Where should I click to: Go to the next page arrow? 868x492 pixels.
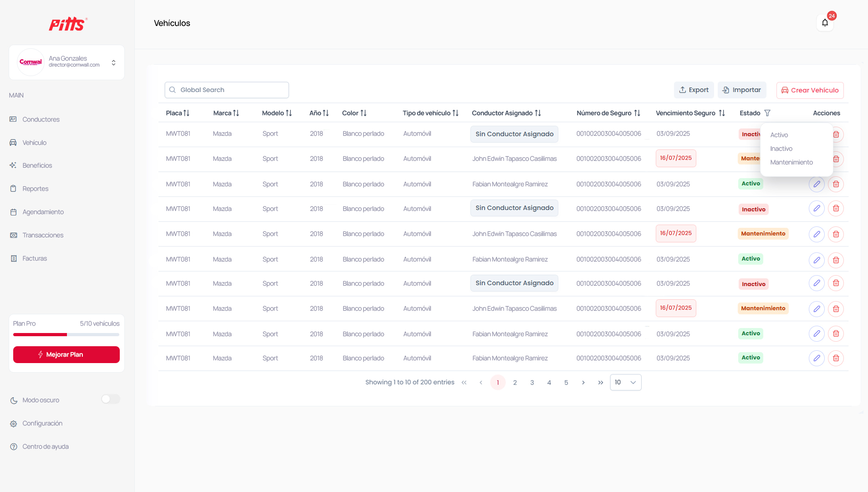click(583, 383)
